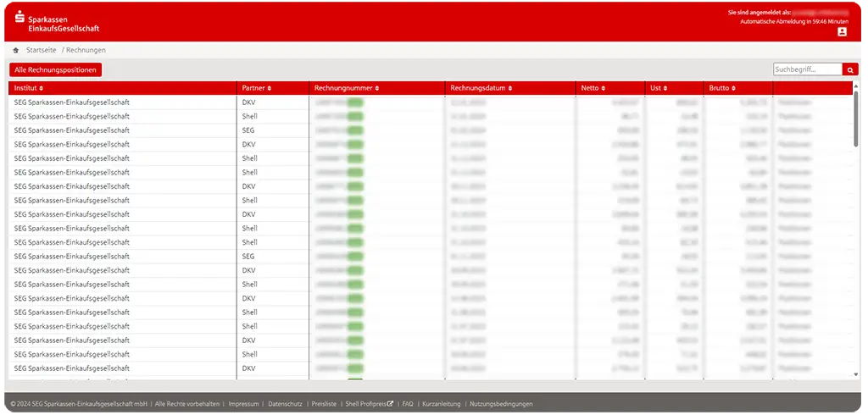Screen dimensions: 868x415
Task: Sort table by Partner column
Action: [x=258, y=88]
